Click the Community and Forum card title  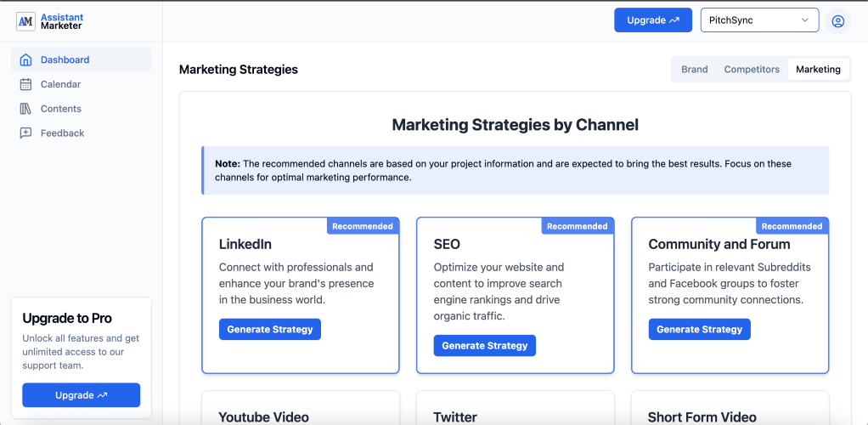[719, 244]
